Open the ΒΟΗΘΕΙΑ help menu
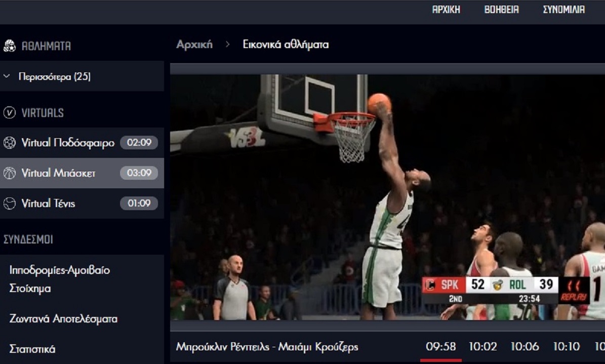The image size is (605, 364). (x=501, y=10)
